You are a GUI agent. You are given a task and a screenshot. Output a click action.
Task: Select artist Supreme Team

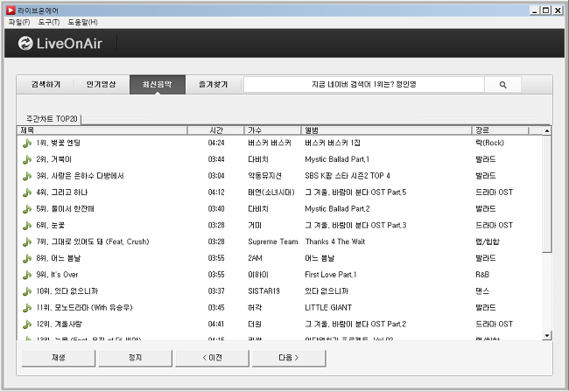273,241
